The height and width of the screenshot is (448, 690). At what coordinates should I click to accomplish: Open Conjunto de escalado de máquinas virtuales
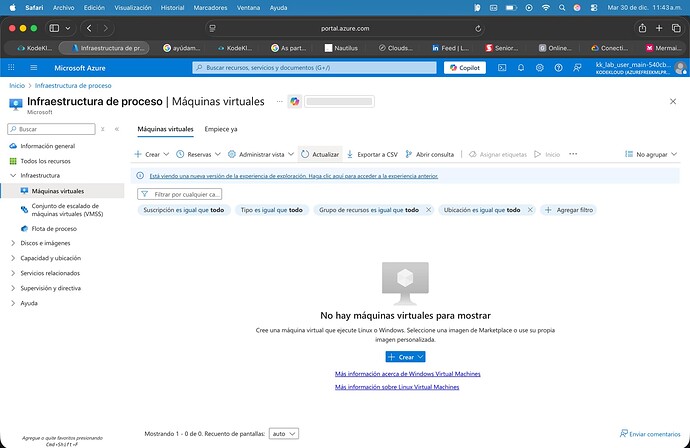click(x=67, y=210)
